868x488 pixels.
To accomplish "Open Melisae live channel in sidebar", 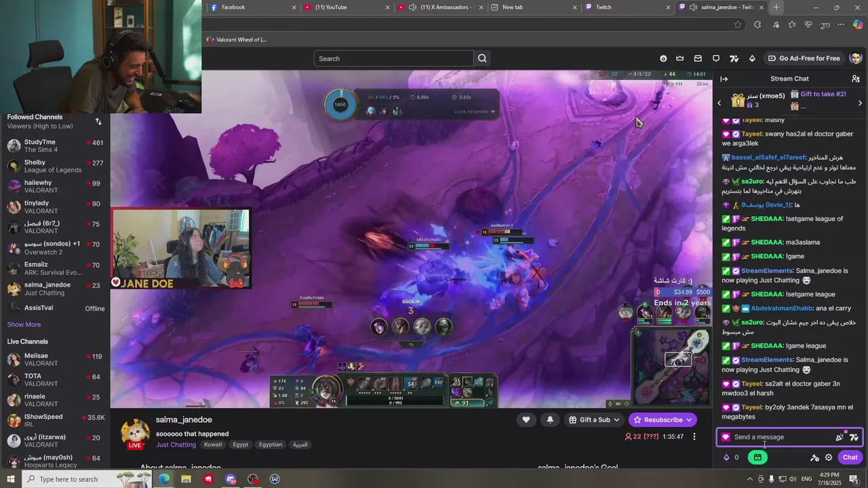I will point(55,359).
